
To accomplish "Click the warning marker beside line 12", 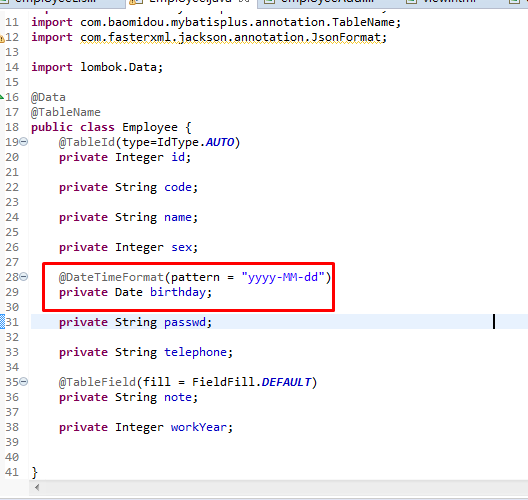I will click(x=2, y=38).
